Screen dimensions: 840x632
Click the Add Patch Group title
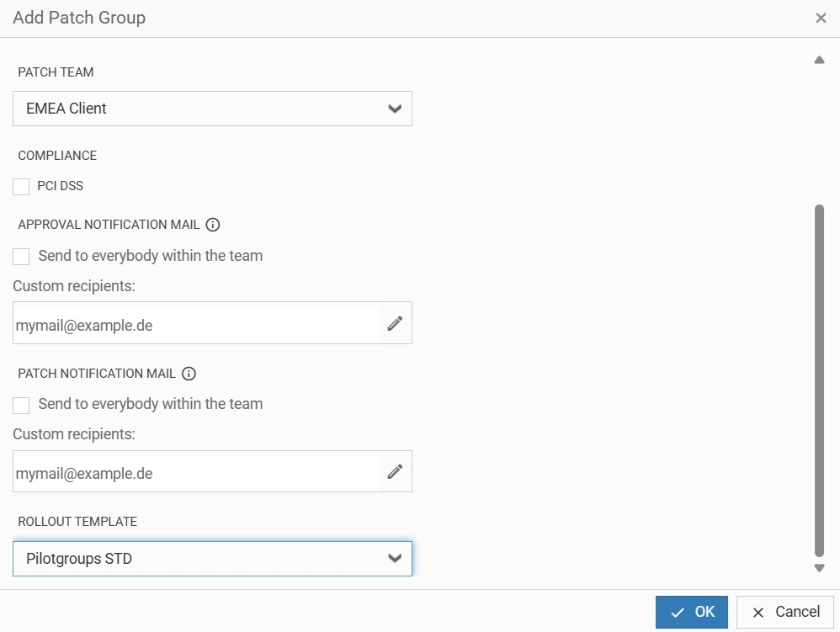tap(79, 18)
